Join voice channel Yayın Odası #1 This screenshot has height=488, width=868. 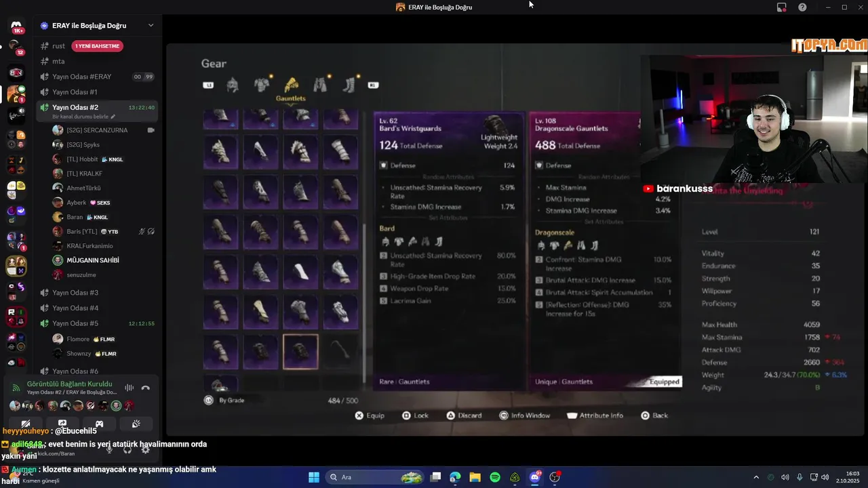97,92
